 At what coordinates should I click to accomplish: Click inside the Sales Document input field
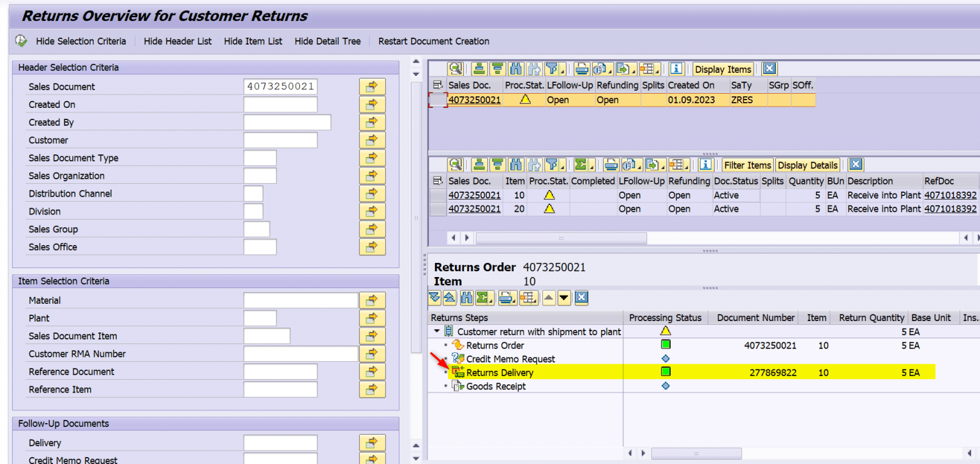coord(281,86)
